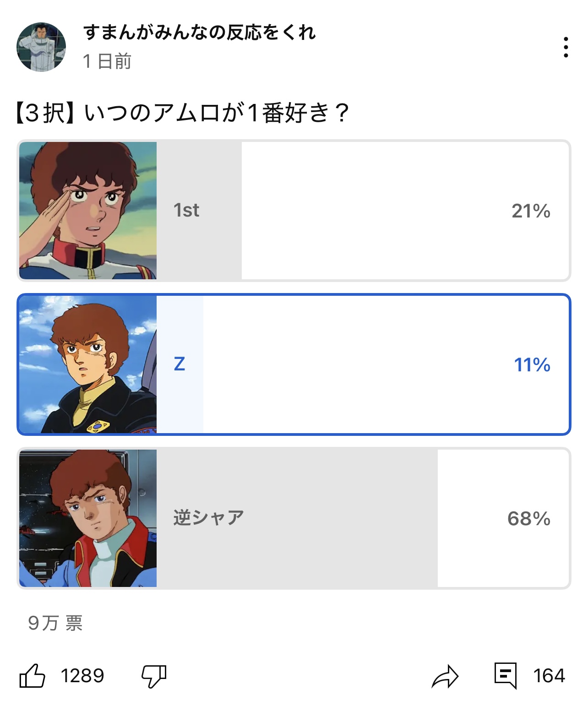Click the 逆シャア Amuro thumbnail image

click(88, 518)
